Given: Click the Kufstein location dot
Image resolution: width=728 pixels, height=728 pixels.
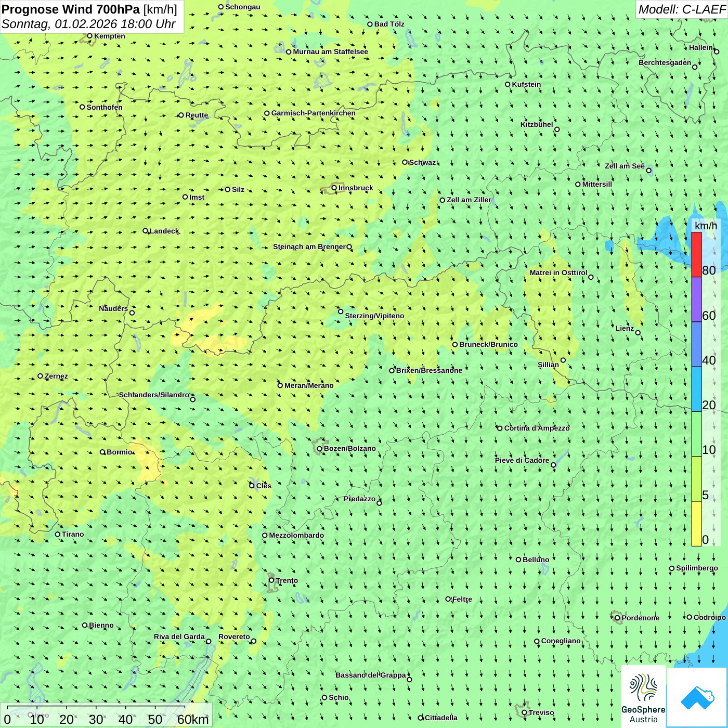Looking at the screenshot, I should pos(508,84).
